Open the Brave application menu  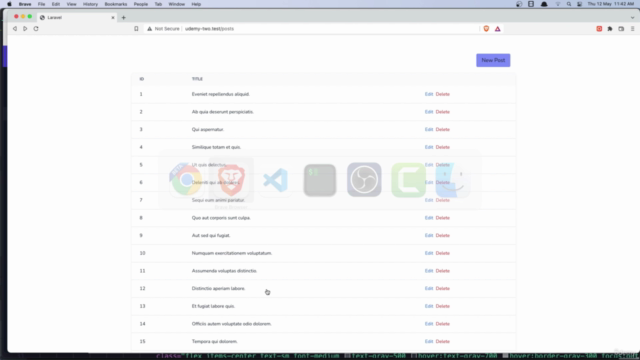[x=25, y=4]
